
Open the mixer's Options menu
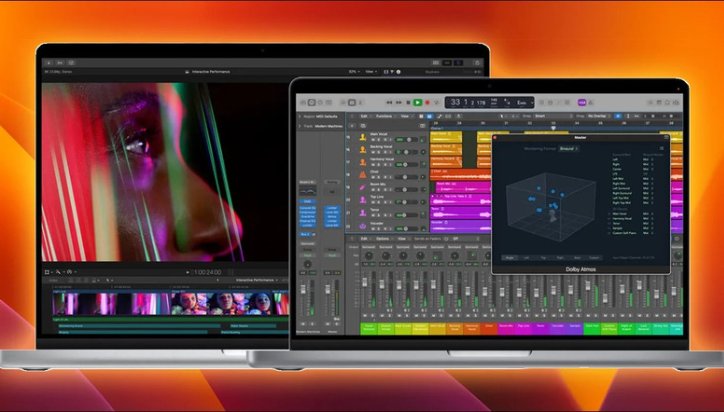382,239
